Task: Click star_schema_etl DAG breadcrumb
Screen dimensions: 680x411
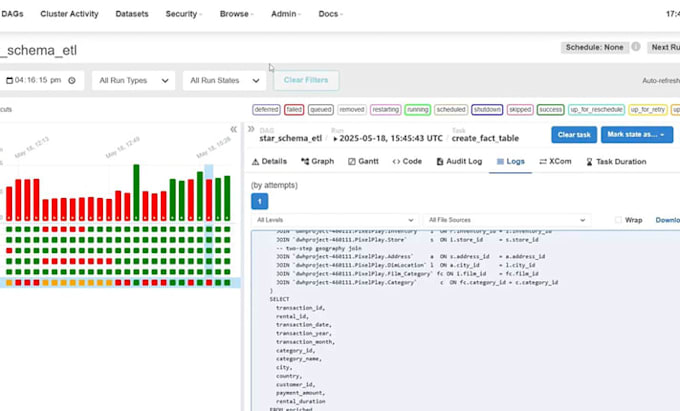Action: pos(291,138)
